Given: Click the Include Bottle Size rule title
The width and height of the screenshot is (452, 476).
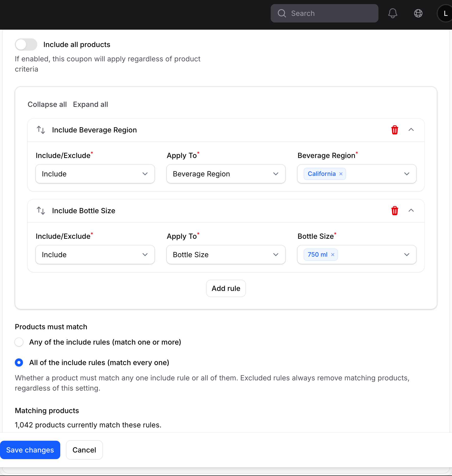Looking at the screenshot, I should coord(84,211).
